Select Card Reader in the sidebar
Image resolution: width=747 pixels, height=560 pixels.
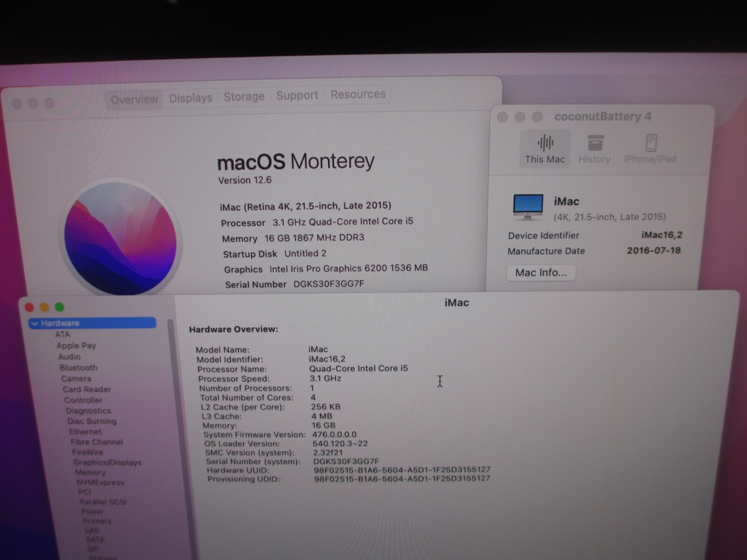(x=87, y=389)
